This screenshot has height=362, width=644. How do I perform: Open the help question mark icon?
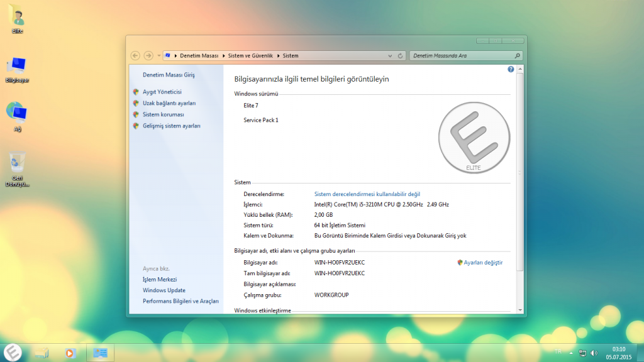[511, 69]
